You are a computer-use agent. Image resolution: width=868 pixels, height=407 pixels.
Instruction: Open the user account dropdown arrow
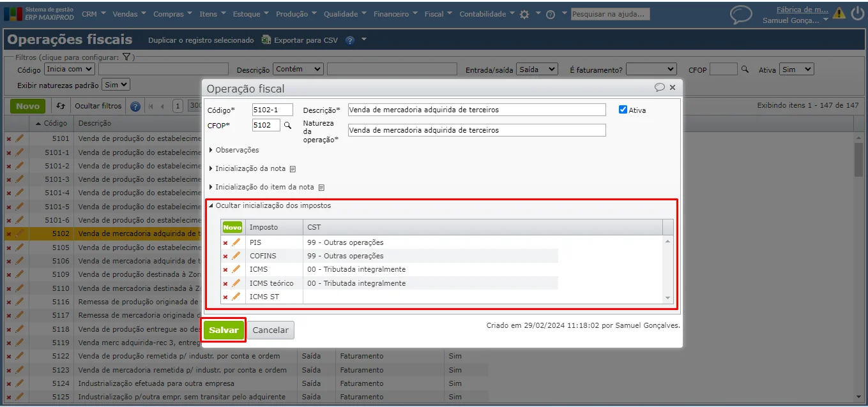pyautogui.click(x=826, y=20)
